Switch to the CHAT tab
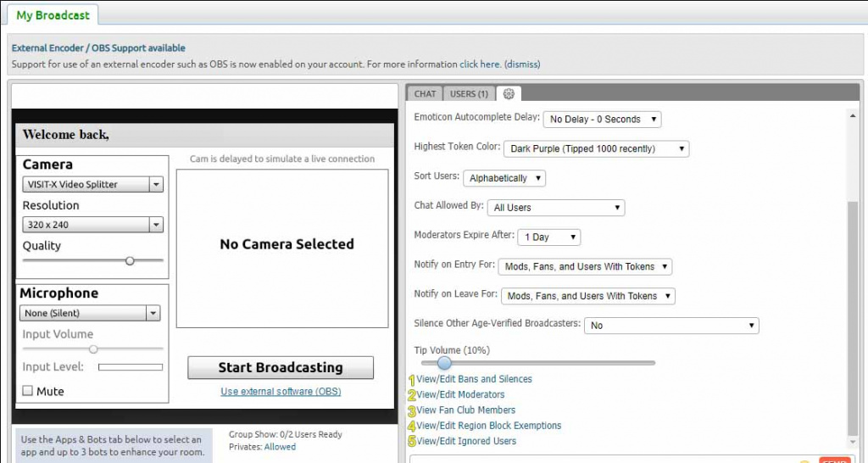This screenshot has width=868, height=463. point(425,93)
